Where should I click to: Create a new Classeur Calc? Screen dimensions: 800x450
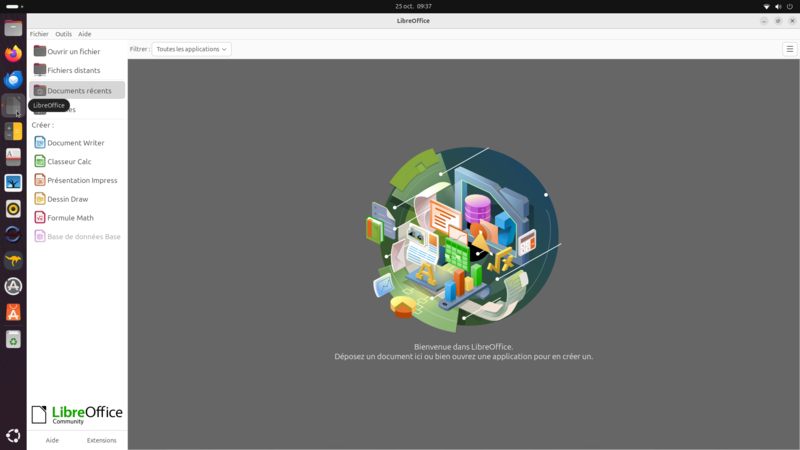(x=77, y=162)
